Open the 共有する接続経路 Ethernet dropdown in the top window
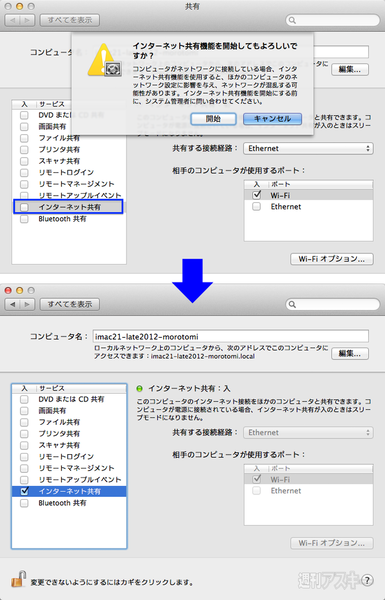Viewport: 385px width, 600px height. tap(308, 148)
